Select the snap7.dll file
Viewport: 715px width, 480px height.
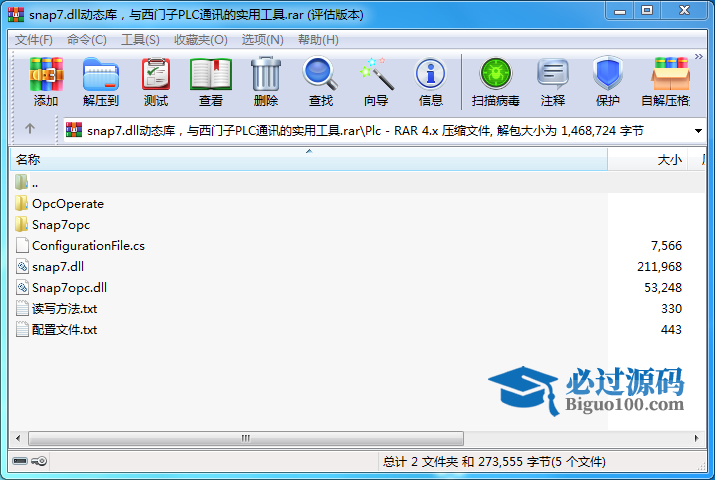coord(357,267)
